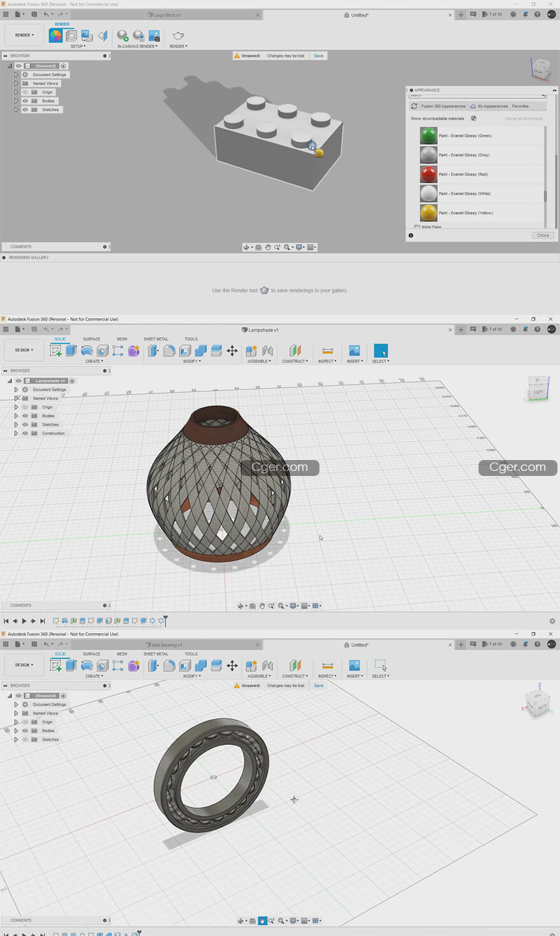Close the Appearance panel with Close button
Screen dimensions: 560x936
tap(542, 235)
